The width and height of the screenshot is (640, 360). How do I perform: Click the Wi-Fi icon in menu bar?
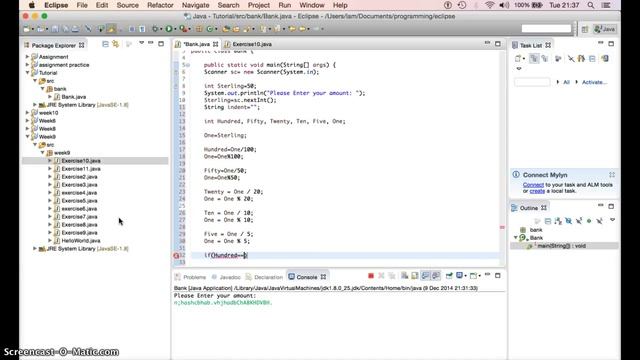click(x=490, y=5)
